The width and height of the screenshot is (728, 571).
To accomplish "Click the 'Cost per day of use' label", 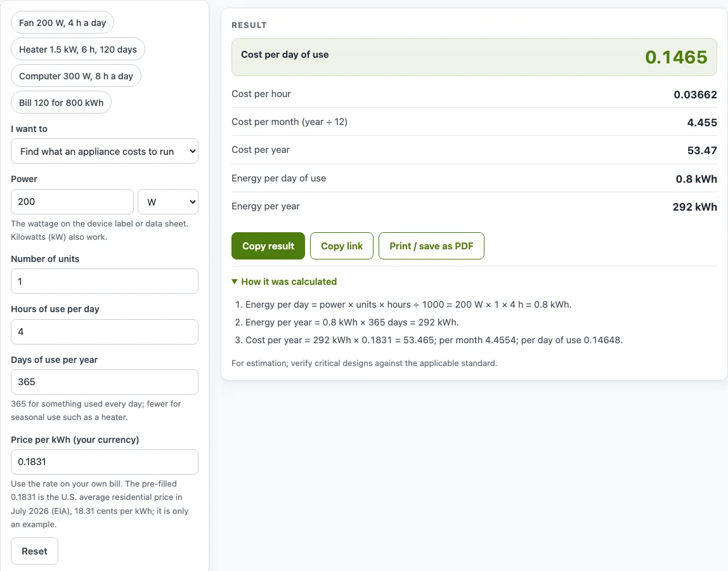I will pos(285,55).
